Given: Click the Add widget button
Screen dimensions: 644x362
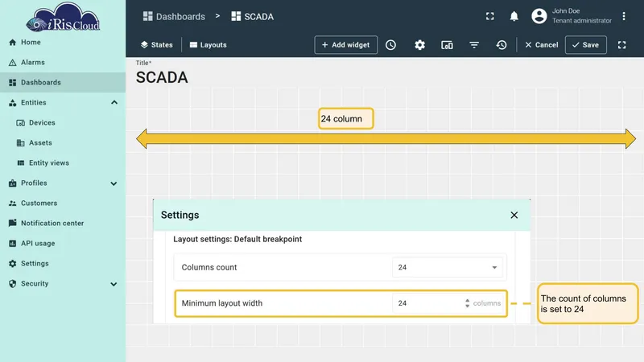Looking at the screenshot, I should pos(346,45).
